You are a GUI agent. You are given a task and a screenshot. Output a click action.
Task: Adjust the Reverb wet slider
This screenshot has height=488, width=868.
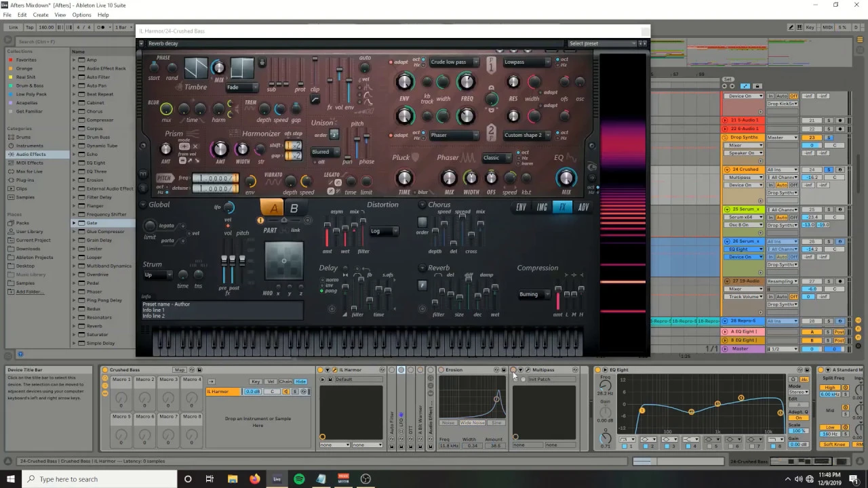[494, 296]
